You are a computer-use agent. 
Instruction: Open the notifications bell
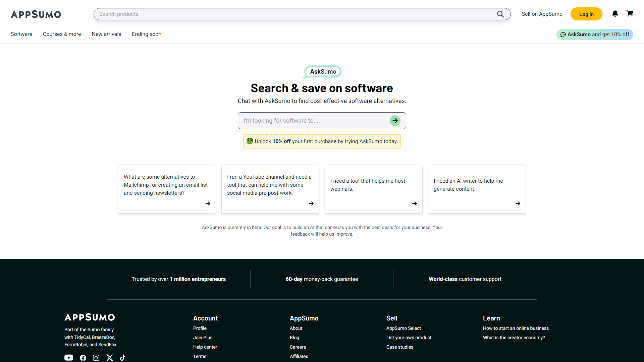point(615,14)
